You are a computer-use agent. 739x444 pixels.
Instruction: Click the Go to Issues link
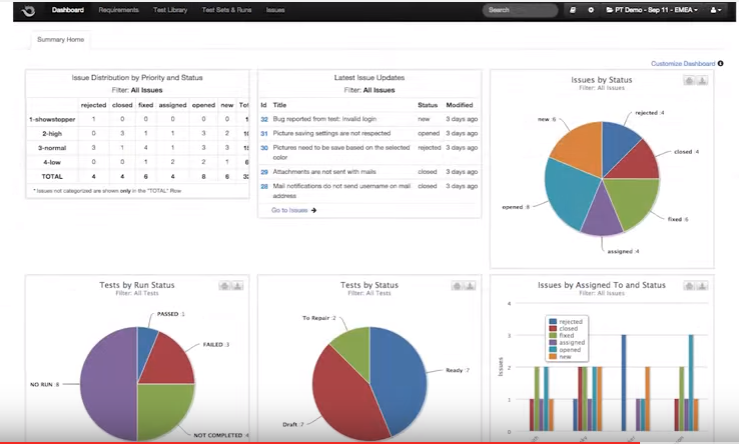pyautogui.click(x=289, y=210)
